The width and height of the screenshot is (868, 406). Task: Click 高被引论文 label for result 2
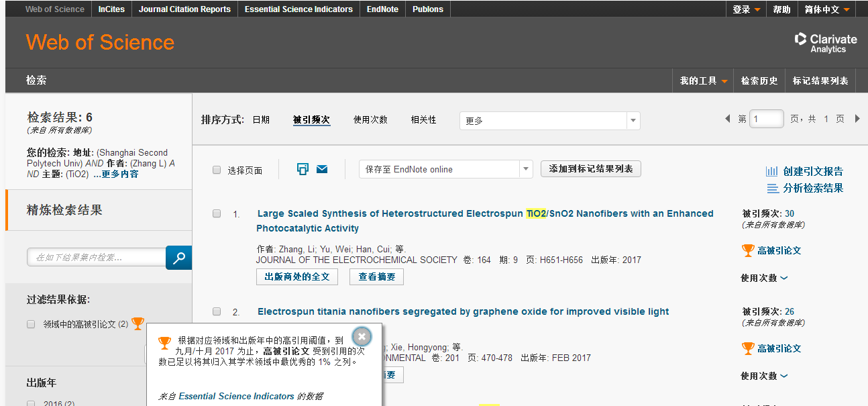coord(779,348)
